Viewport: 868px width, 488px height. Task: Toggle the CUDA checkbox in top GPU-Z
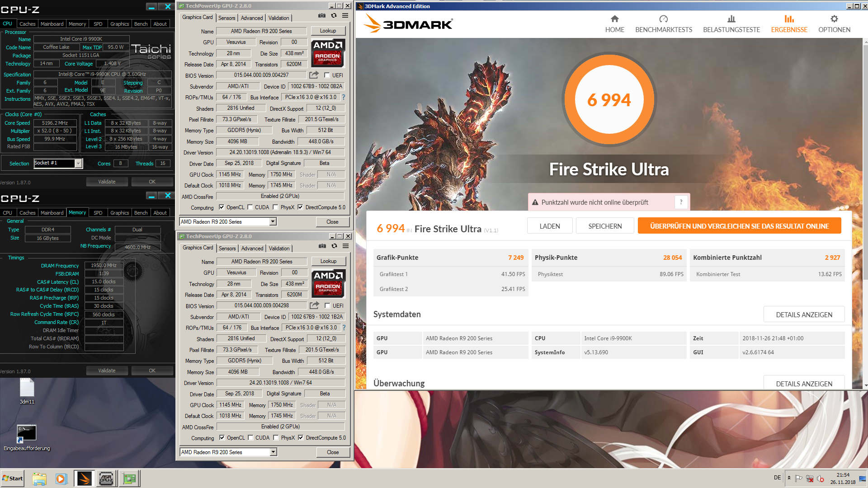coord(250,207)
